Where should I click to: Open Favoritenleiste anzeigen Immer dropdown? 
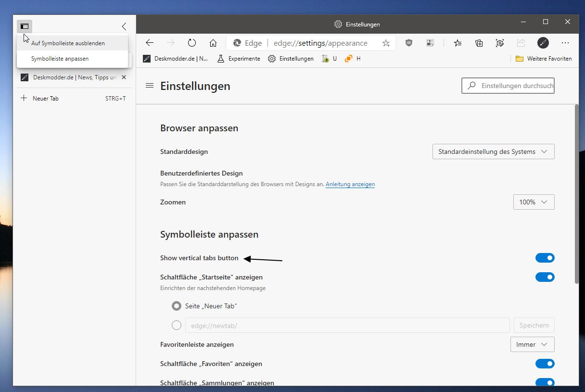pyautogui.click(x=533, y=344)
